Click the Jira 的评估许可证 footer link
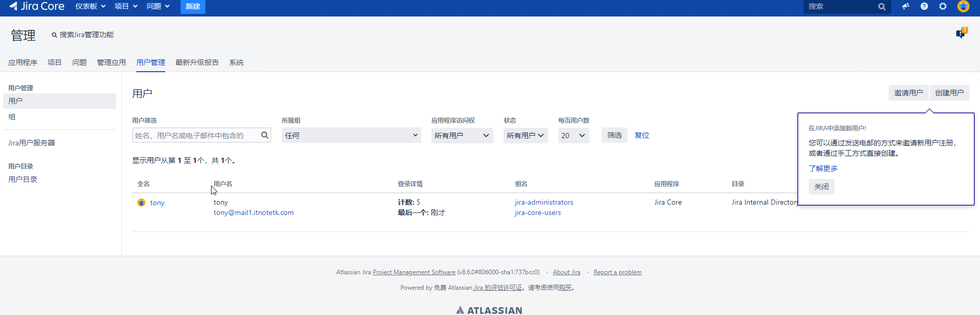 tap(497, 288)
